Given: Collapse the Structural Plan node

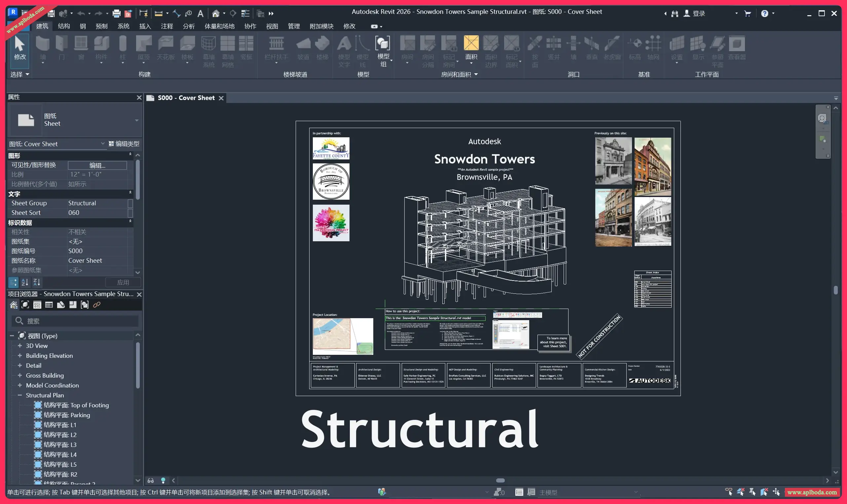Looking at the screenshot, I should (x=20, y=395).
